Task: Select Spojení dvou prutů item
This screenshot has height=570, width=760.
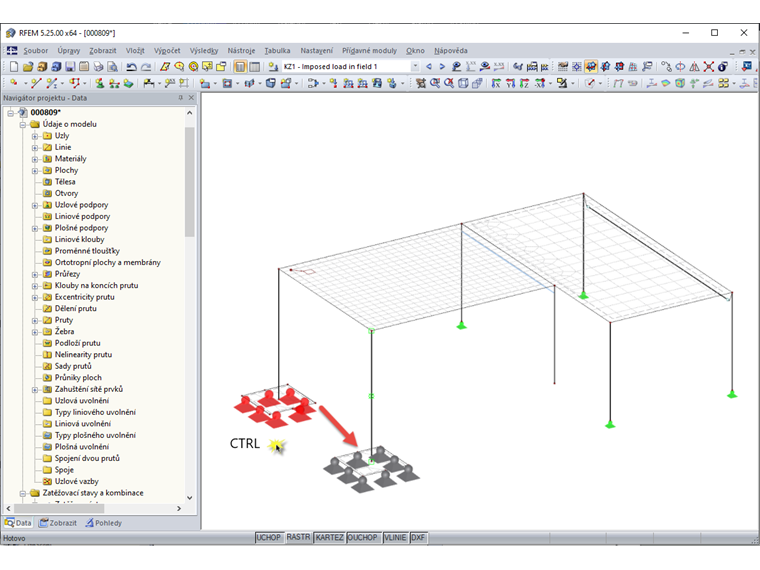Action: click(x=87, y=458)
